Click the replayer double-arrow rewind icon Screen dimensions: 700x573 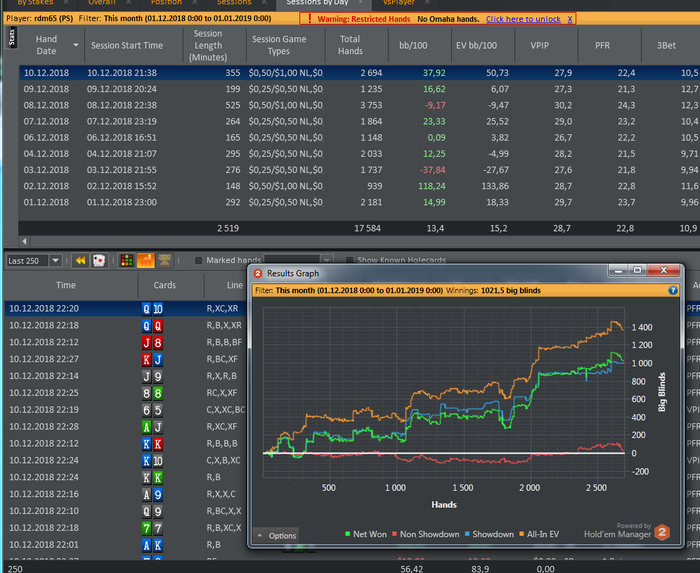(81, 260)
